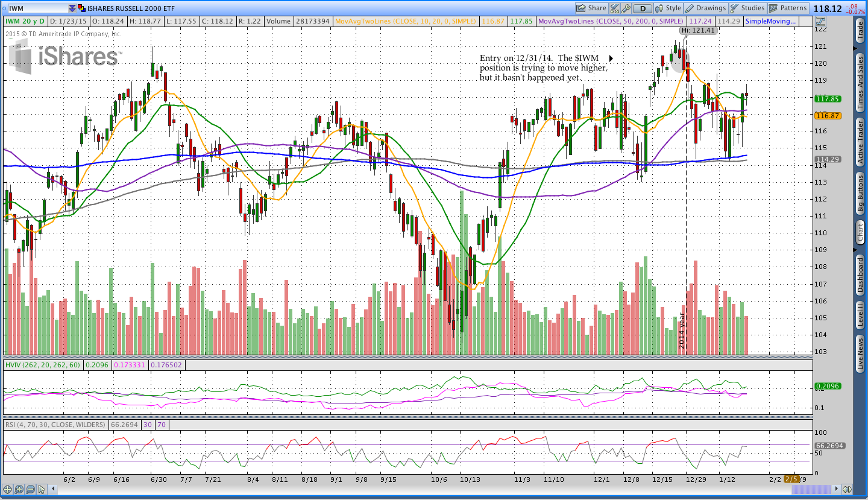
Task: Click the Volume study label
Action: 278,21
